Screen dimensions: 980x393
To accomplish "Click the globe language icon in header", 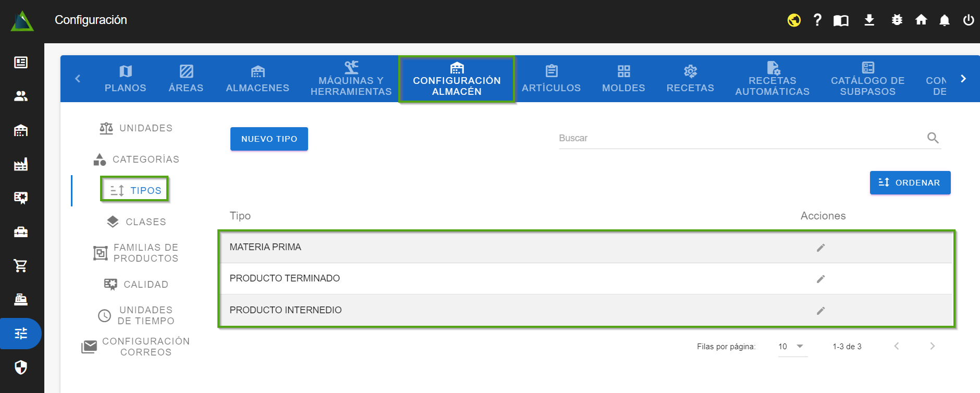I will [x=794, y=20].
